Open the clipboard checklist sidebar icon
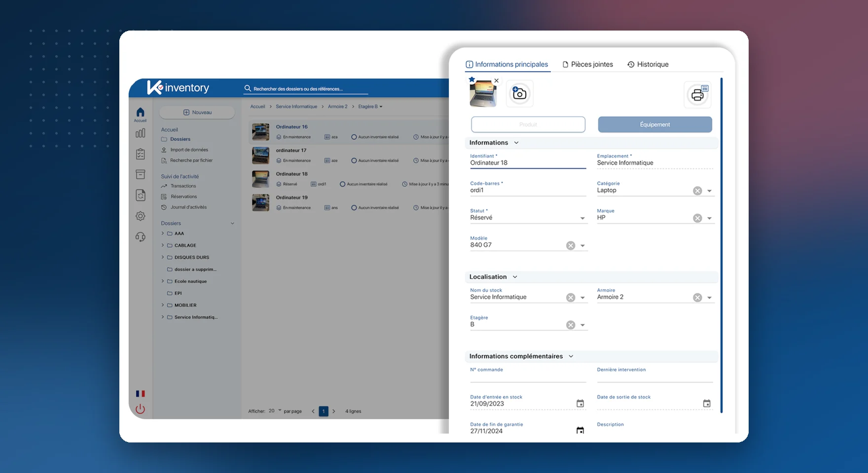The width and height of the screenshot is (868, 473). click(141, 154)
